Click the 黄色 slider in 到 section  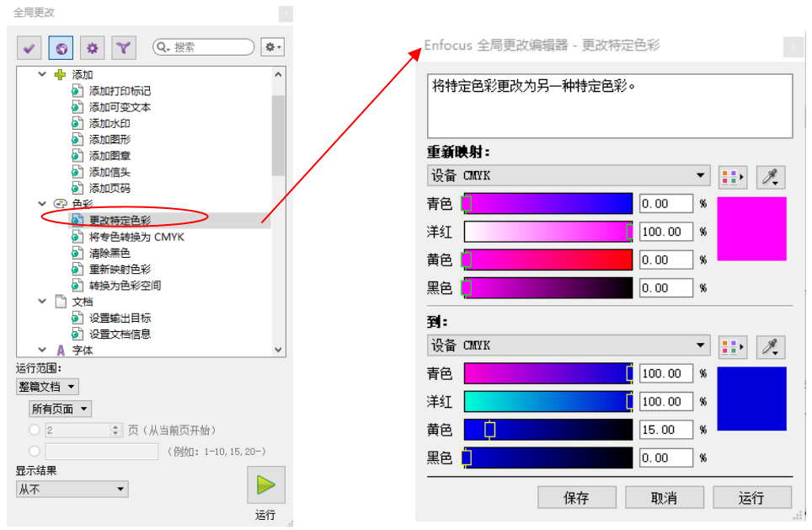coord(548,430)
